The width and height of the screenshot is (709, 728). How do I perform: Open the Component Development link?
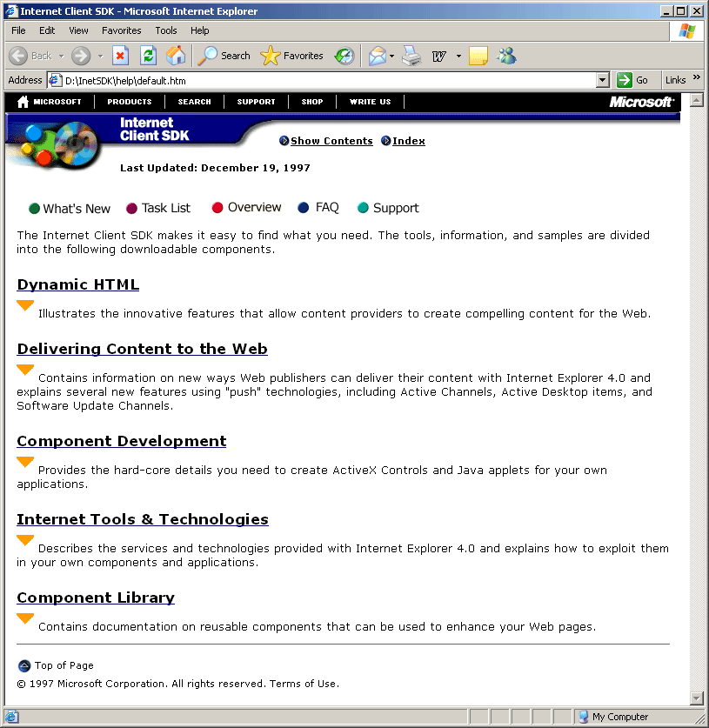(x=122, y=441)
